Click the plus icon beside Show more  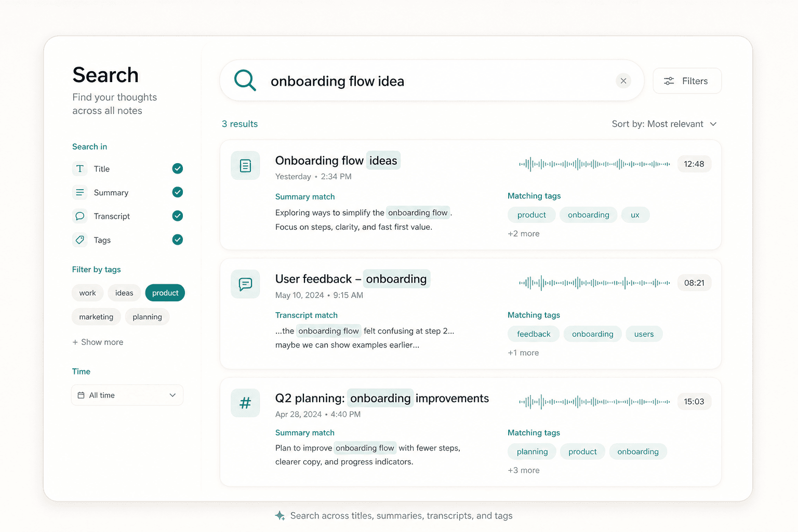point(75,342)
